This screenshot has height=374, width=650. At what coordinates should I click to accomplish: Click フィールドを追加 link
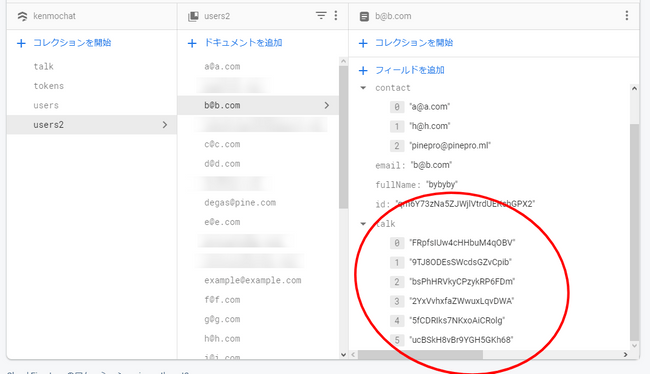(410, 70)
